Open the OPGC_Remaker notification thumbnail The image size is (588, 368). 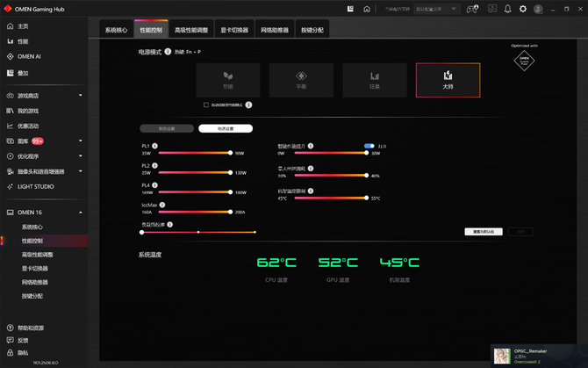pos(502,356)
